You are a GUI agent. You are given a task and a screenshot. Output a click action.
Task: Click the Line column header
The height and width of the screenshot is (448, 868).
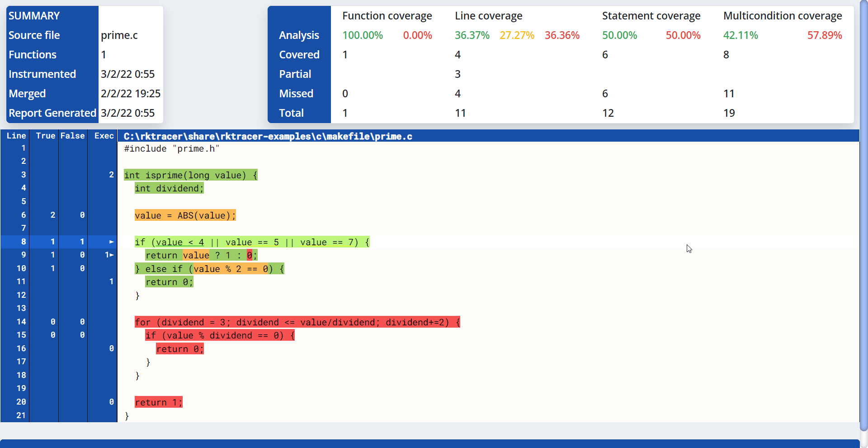point(16,135)
